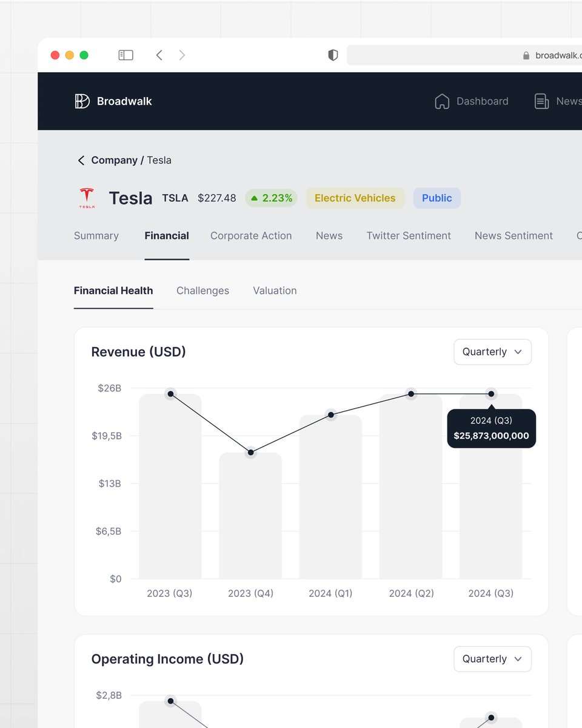Click 2024 (Q1) revenue data point
The height and width of the screenshot is (728, 582).
click(x=330, y=415)
